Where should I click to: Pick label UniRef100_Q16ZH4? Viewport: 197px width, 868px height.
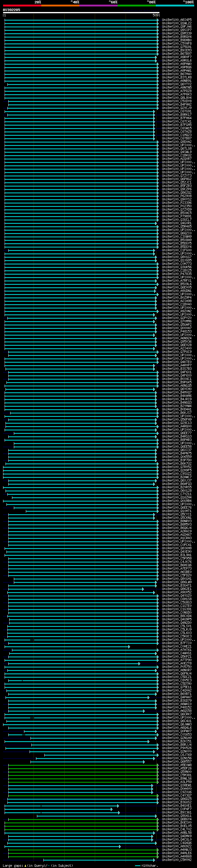(177, 497)
